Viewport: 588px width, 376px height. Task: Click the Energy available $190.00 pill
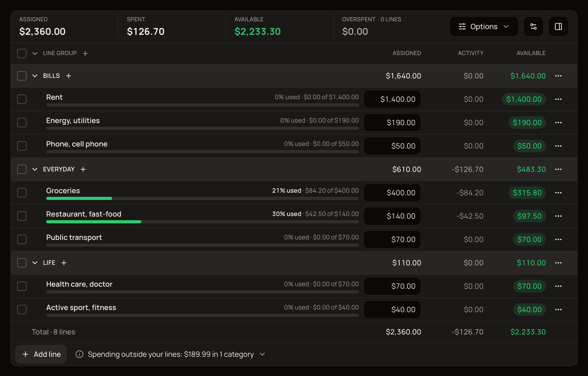(527, 123)
